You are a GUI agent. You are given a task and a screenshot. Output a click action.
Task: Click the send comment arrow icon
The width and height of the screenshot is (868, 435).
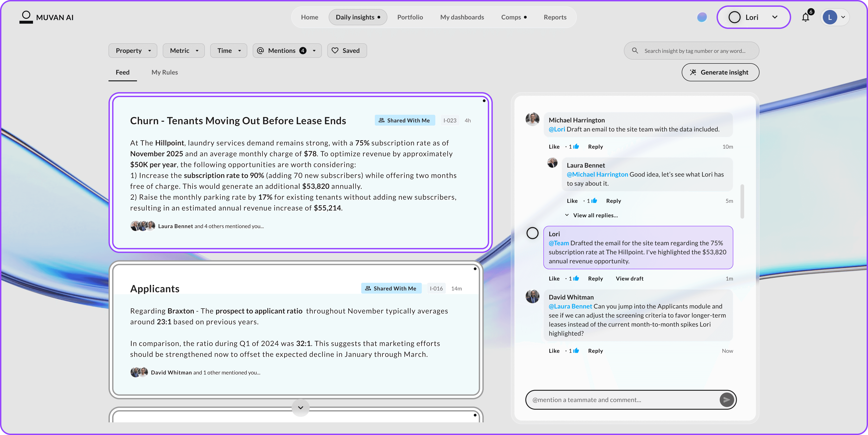click(726, 400)
